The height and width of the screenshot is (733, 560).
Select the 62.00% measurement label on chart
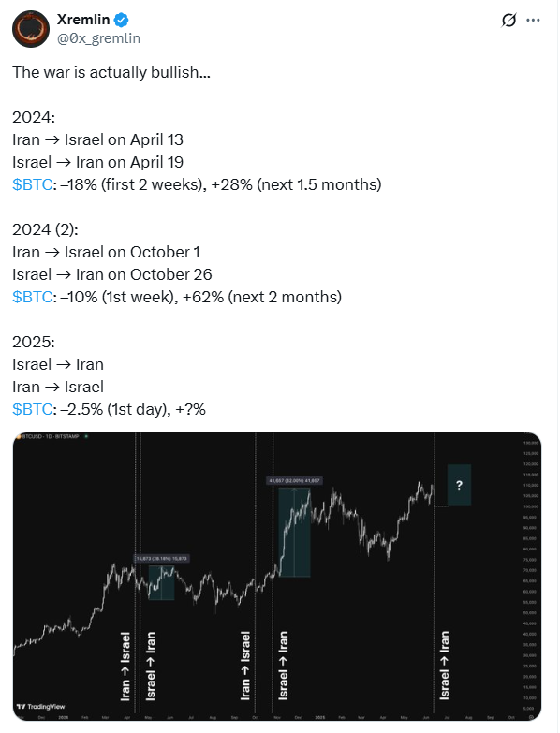[x=294, y=480]
